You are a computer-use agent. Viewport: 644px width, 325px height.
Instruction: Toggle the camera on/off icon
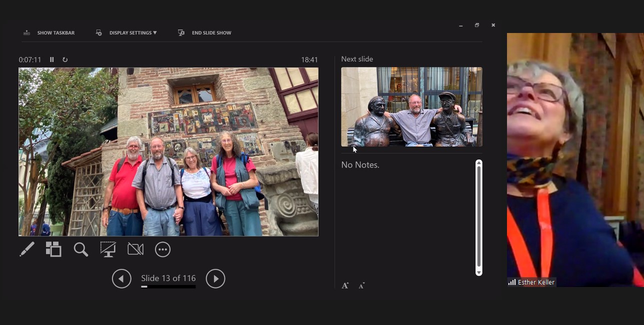point(135,249)
